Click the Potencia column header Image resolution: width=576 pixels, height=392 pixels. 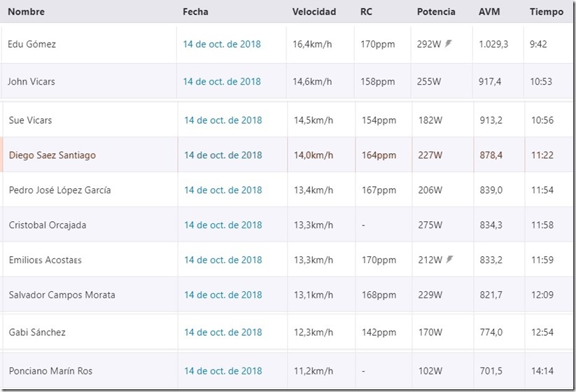[435, 11]
